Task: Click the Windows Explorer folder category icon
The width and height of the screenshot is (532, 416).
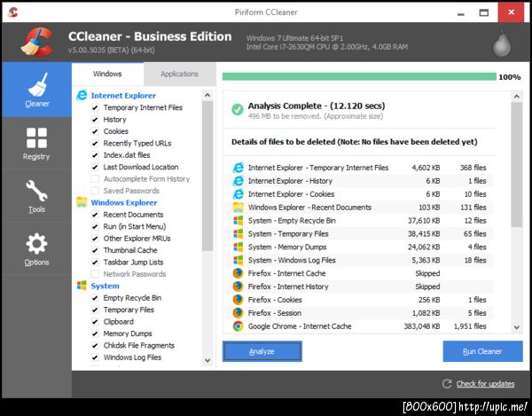Action: click(82, 202)
